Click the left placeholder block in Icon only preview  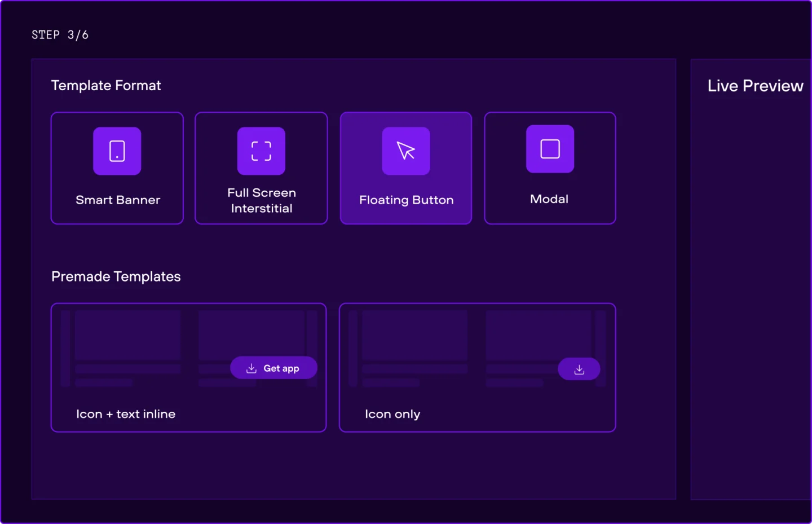(414, 335)
